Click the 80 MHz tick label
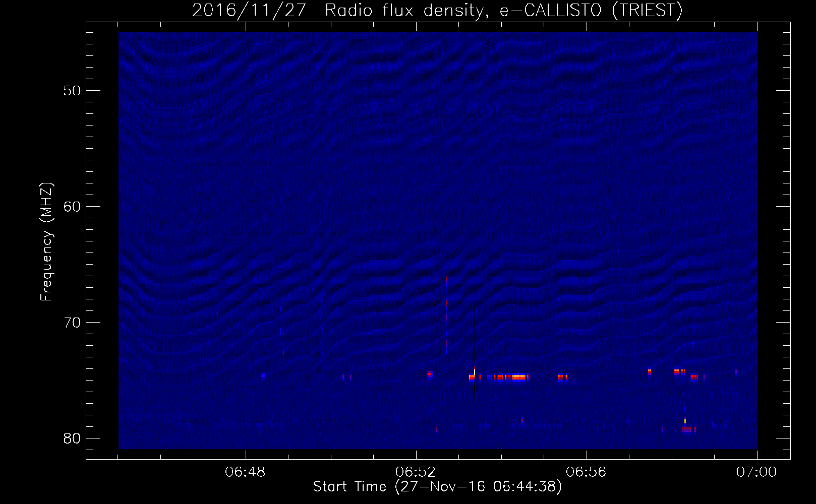The height and width of the screenshot is (504, 816). point(72,438)
